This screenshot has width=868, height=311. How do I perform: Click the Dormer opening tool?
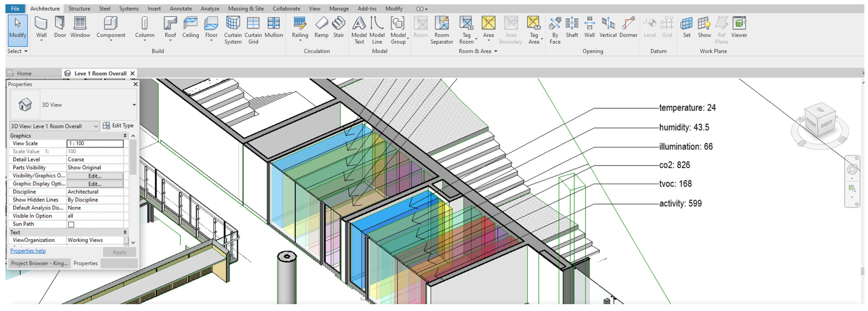pos(628,27)
